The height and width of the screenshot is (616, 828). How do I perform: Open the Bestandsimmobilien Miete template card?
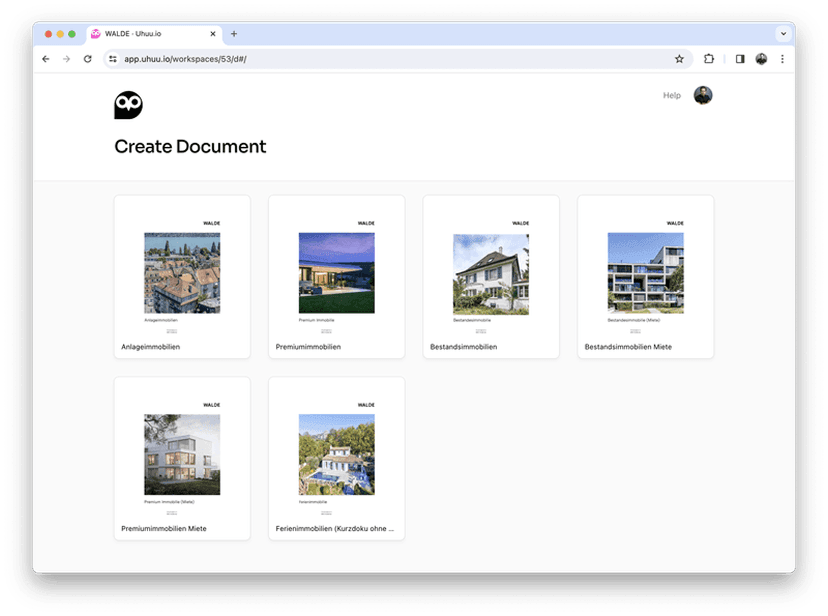click(x=645, y=277)
